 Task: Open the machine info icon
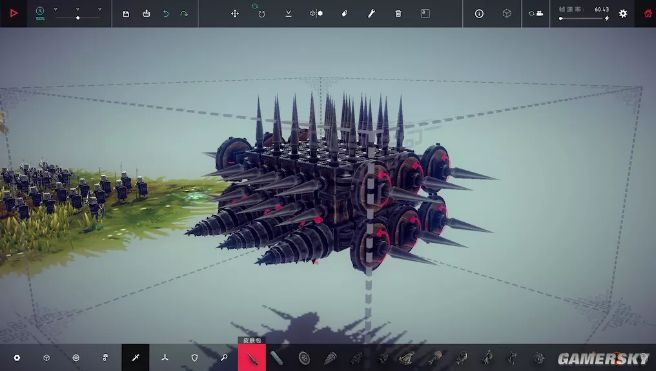[x=479, y=14]
